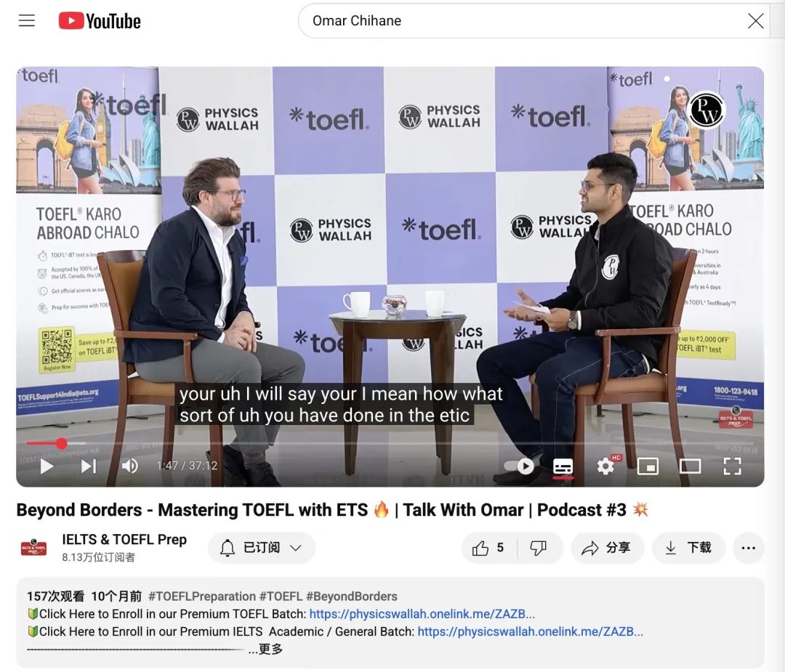The width and height of the screenshot is (785, 672).
Task: Download this video
Action: point(688,548)
